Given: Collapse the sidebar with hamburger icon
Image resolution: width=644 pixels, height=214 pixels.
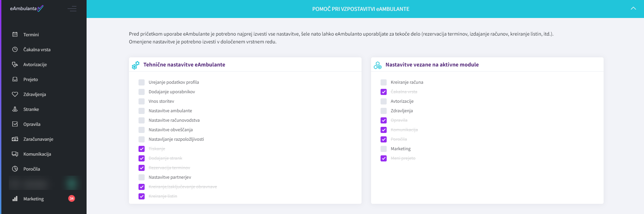Looking at the screenshot, I should pos(72,9).
